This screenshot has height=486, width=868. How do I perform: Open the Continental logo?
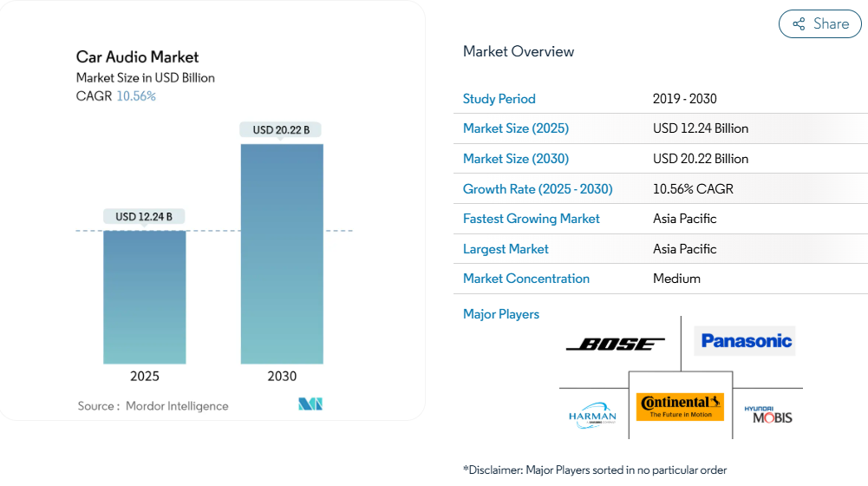pos(680,406)
